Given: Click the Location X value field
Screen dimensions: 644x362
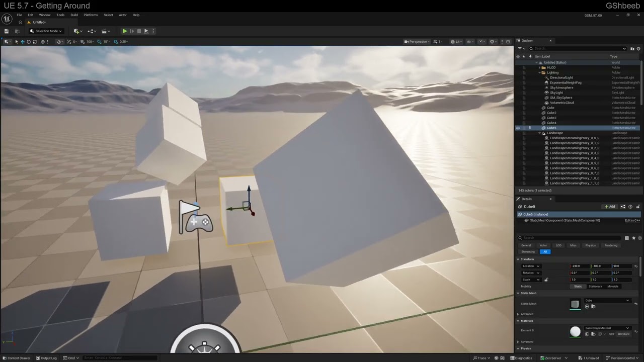Looking at the screenshot, I should point(580,266).
